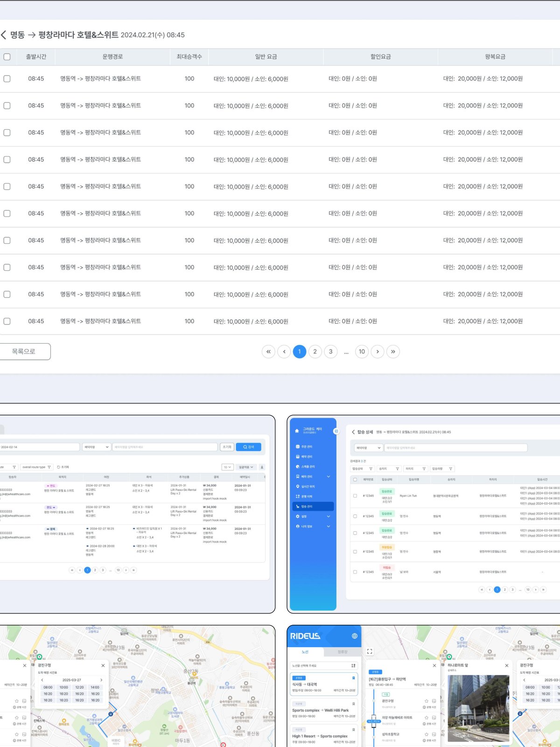
Task: Open the 예약자명 dropdown in the 탑승 상세 search bar
Action: [369, 448]
